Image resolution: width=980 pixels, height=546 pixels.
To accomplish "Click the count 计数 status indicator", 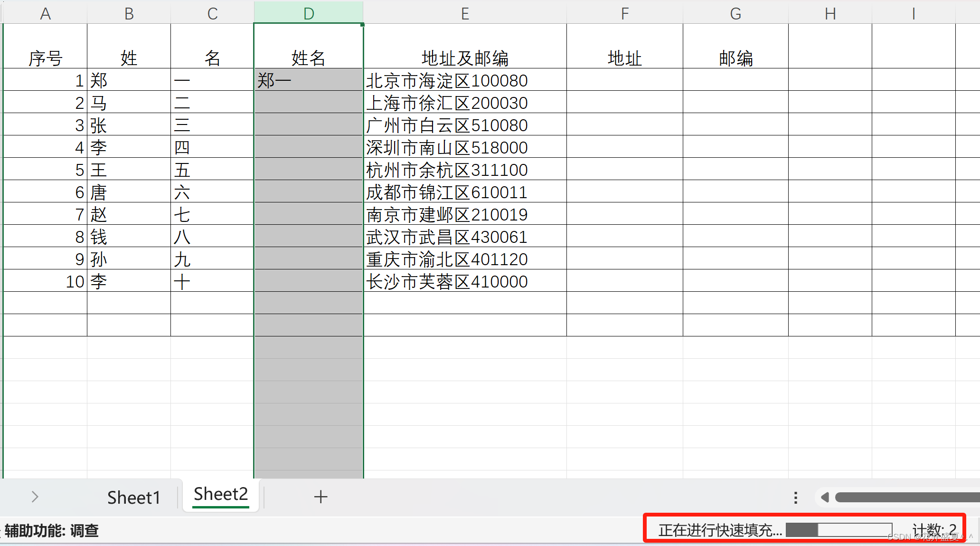I will [x=933, y=529].
